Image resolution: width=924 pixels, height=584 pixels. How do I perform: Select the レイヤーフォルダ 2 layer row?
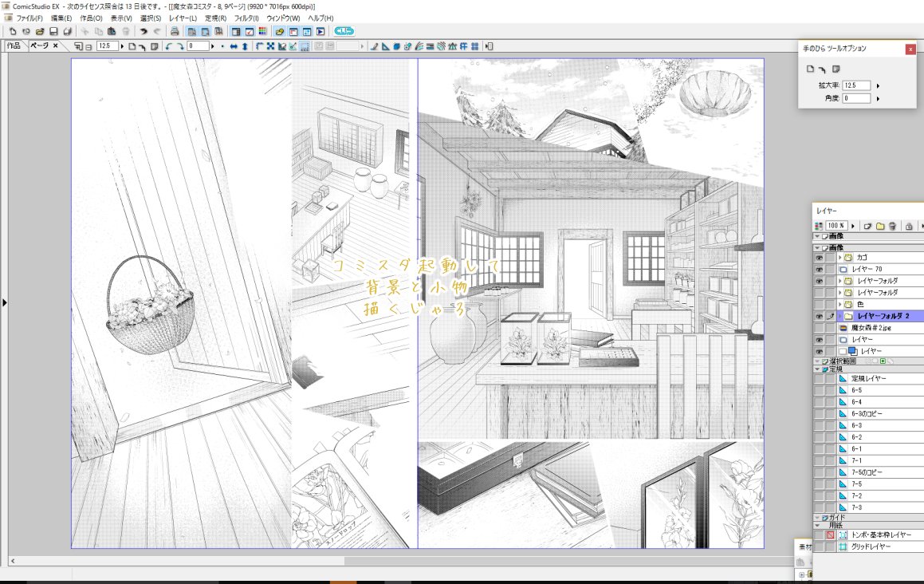click(880, 316)
